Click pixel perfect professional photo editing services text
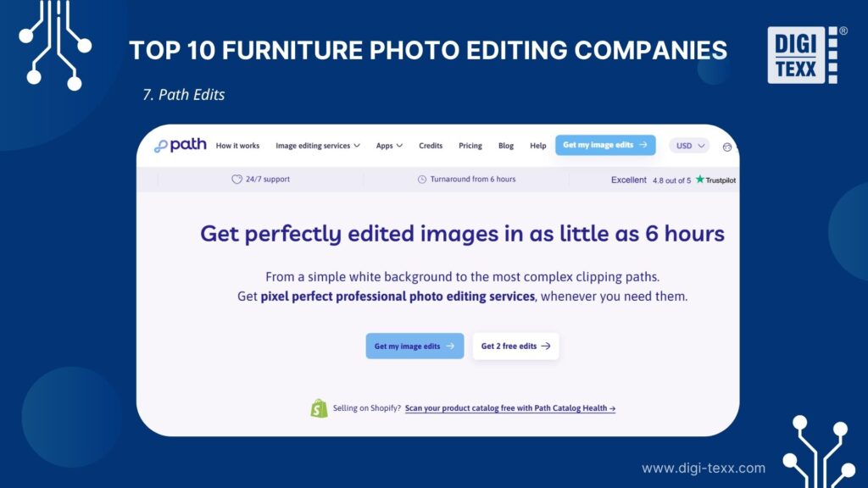Image resolution: width=868 pixels, height=488 pixels. pos(398,297)
